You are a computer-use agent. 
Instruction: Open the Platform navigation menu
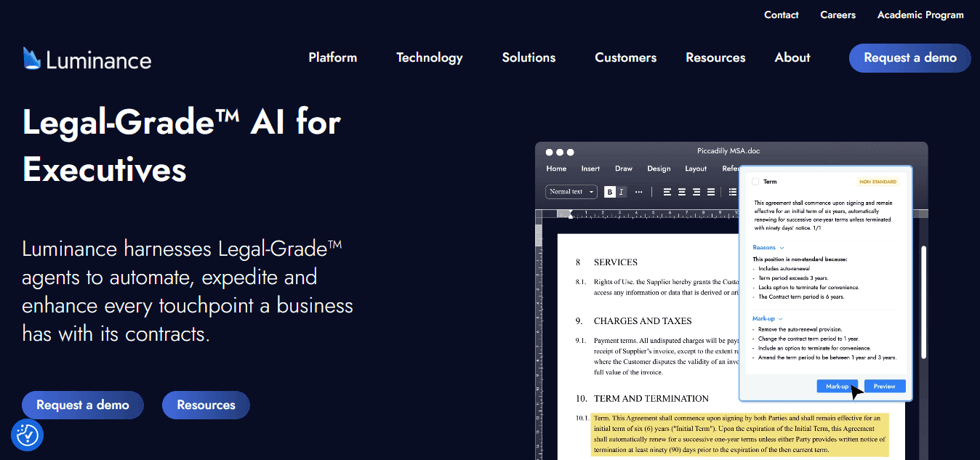[332, 57]
